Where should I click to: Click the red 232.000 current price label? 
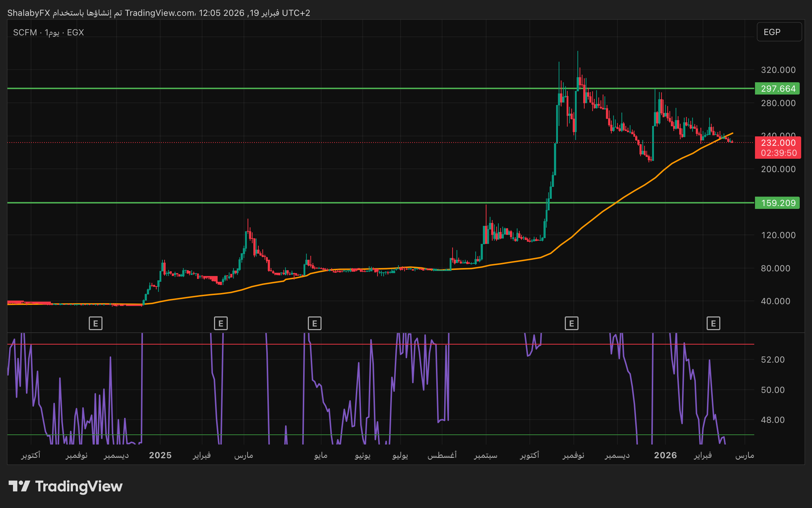[778, 143]
